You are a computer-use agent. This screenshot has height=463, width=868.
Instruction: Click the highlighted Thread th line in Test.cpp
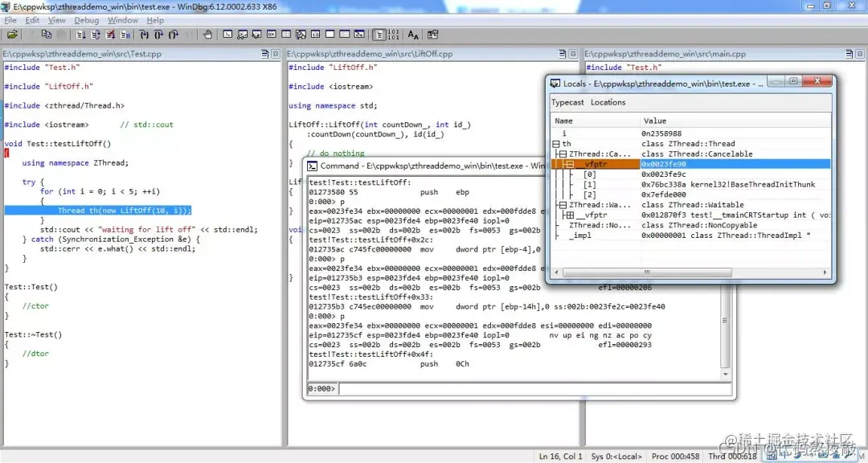[98, 211]
